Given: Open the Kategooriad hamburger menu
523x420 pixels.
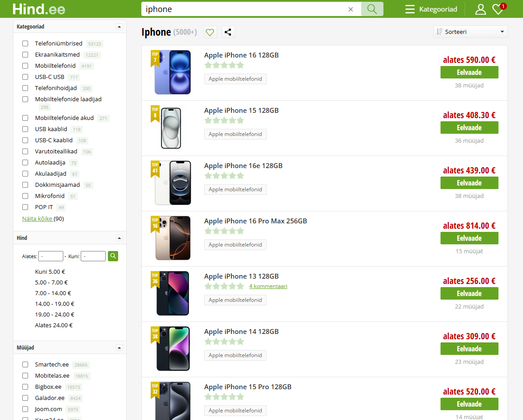Looking at the screenshot, I should (x=431, y=9).
